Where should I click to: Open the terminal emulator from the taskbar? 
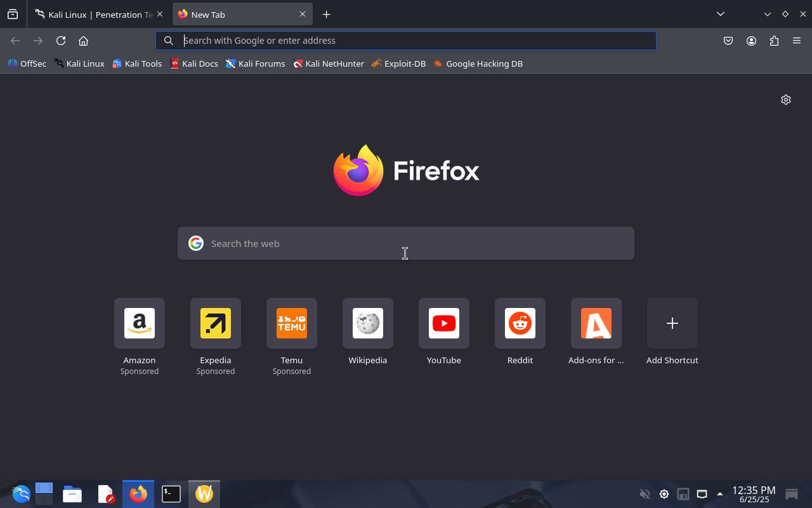(171, 494)
